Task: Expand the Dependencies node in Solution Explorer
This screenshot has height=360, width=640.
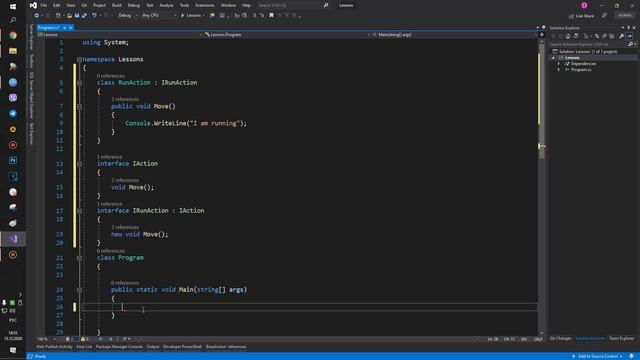Action: pos(559,64)
